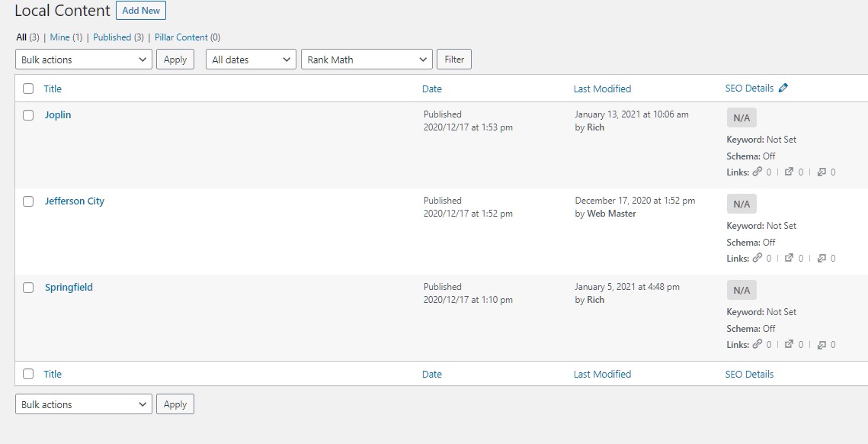Click N/A SEO score badge for Springfield
The image size is (868, 444).
(x=741, y=290)
